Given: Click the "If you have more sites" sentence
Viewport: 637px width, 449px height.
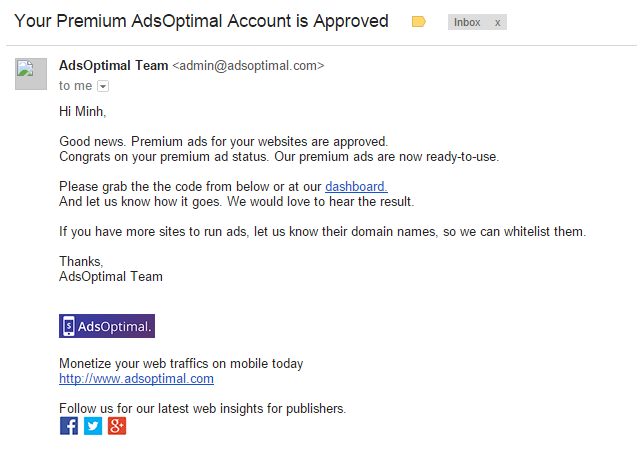Looking at the screenshot, I should click(322, 231).
